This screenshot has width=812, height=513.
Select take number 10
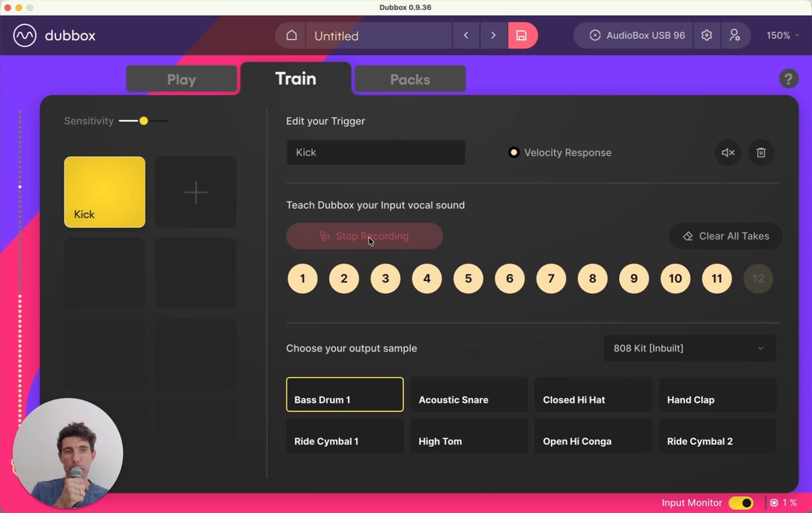point(676,279)
